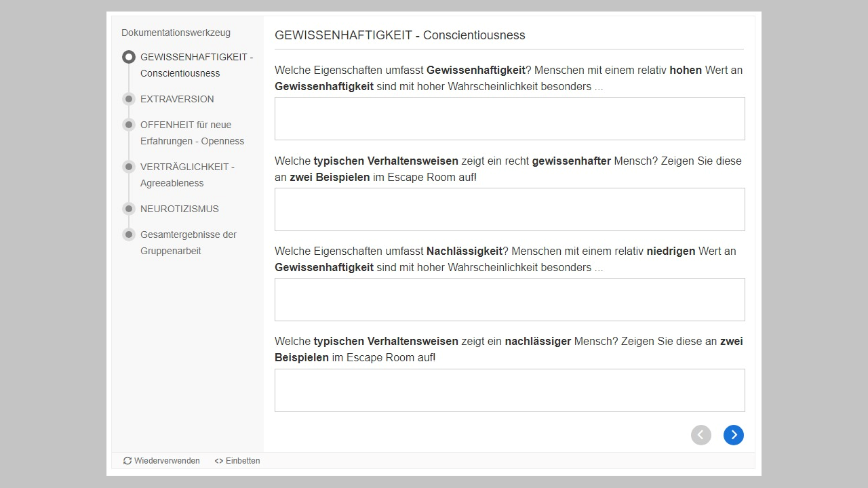Open the EXTRAVERSION page
The width and height of the screenshot is (868, 488).
(177, 99)
